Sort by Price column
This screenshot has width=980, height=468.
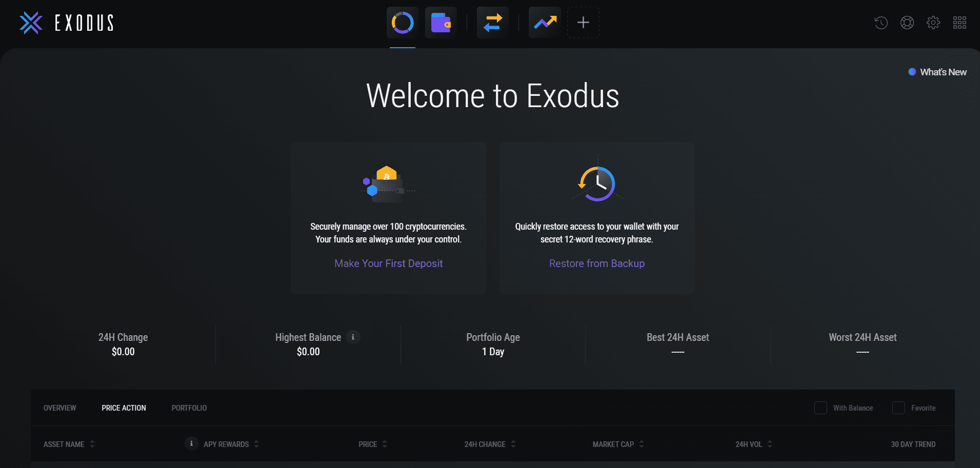tap(373, 444)
